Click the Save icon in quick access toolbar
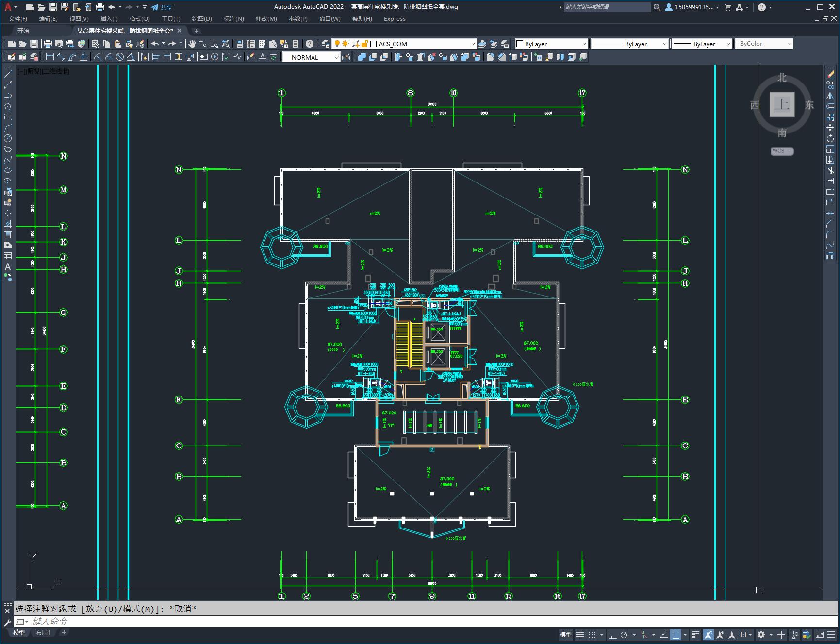Screen dimensions: 840x644 click(53, 7)
